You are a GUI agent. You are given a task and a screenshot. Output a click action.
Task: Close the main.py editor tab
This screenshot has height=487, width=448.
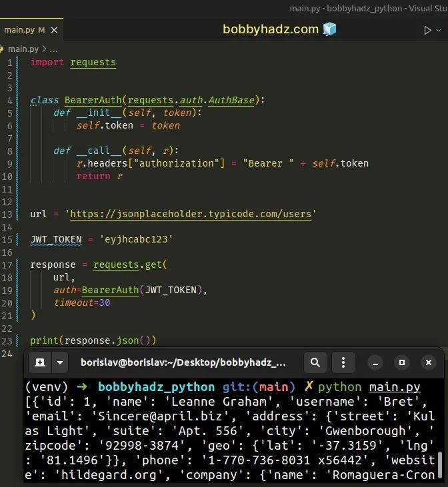tap(54, 30)
